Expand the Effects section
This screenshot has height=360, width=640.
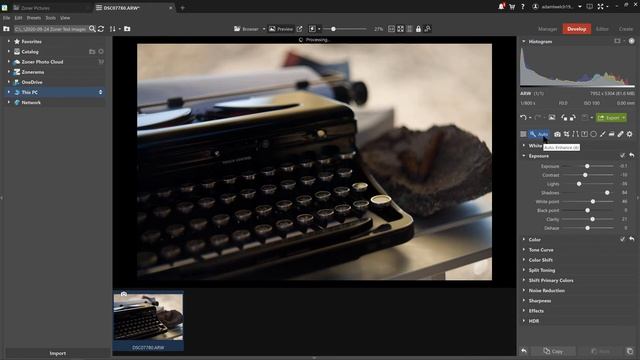click(x=524, y=311)
